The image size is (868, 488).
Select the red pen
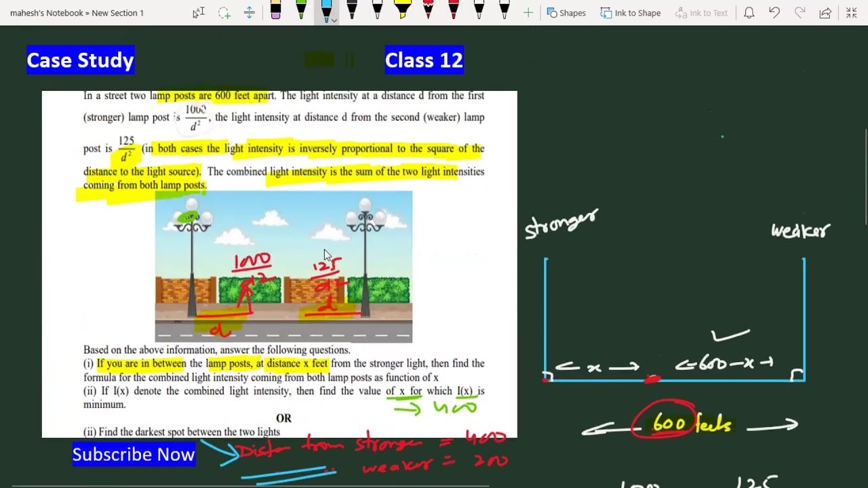click(453, 11)
